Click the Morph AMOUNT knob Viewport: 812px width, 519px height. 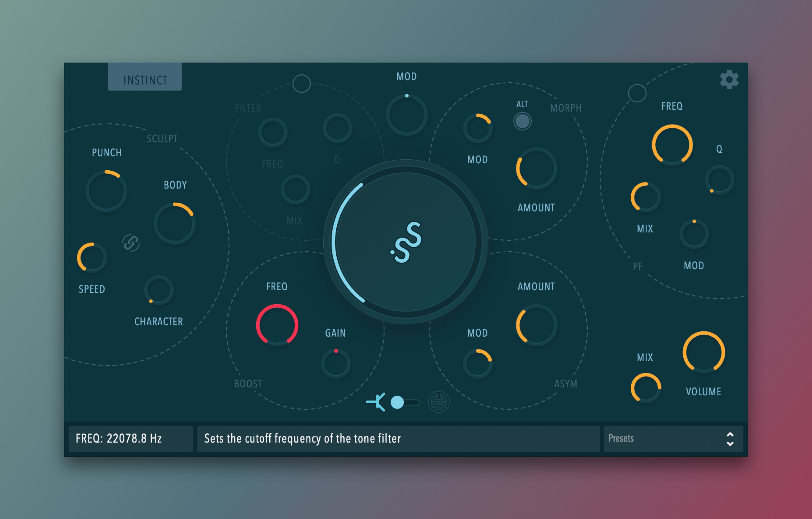click(536, 168)
